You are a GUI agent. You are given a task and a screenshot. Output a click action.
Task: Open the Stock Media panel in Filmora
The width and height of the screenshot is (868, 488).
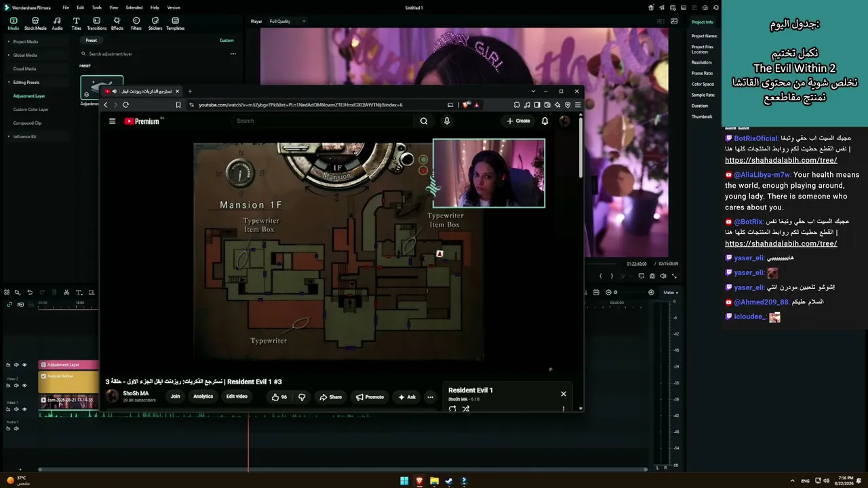click(35, 24)
